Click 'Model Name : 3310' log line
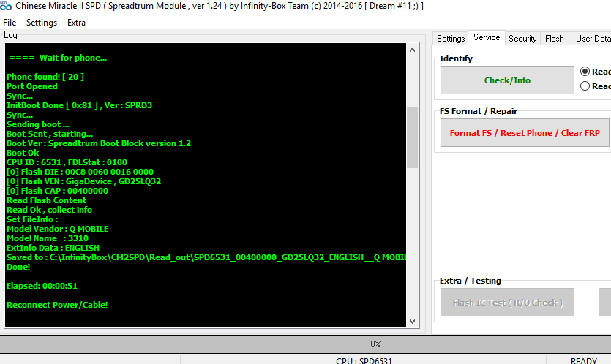Screen dimensions: 611x364 (x=48, y=238)
